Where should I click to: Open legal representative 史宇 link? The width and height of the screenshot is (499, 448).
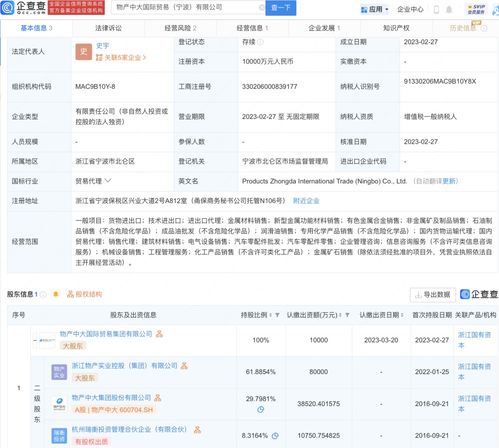coord(103,46)
